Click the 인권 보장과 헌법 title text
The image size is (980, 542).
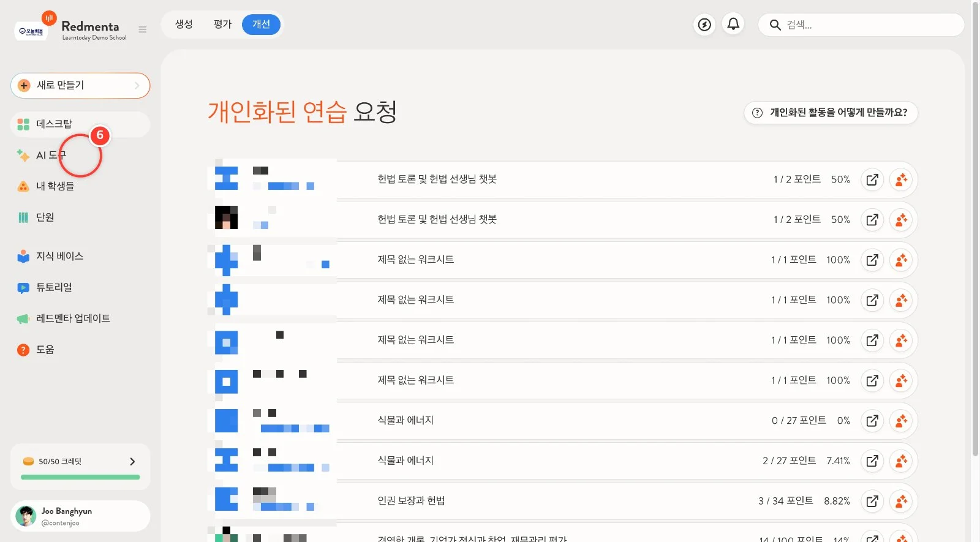(411, 501)
